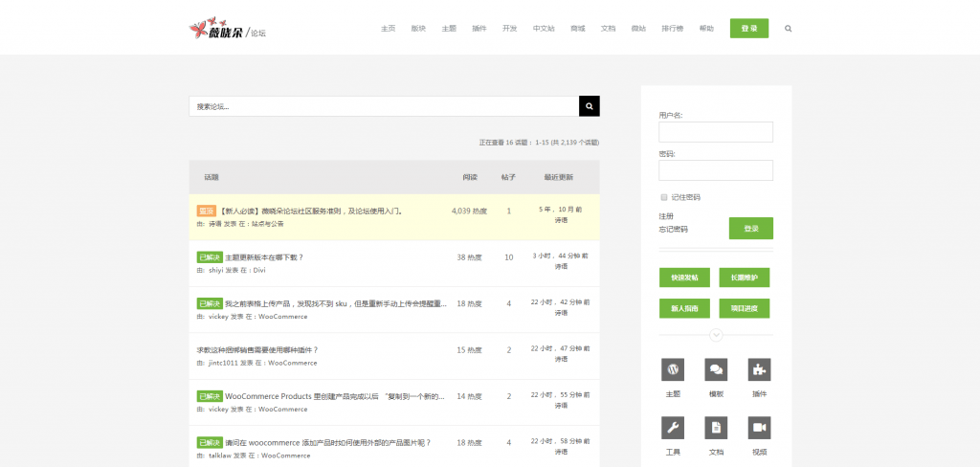This screenshot has height=467, width=980.
Task: Click the 38 热度 value
Action: click(x=469, y=256)
